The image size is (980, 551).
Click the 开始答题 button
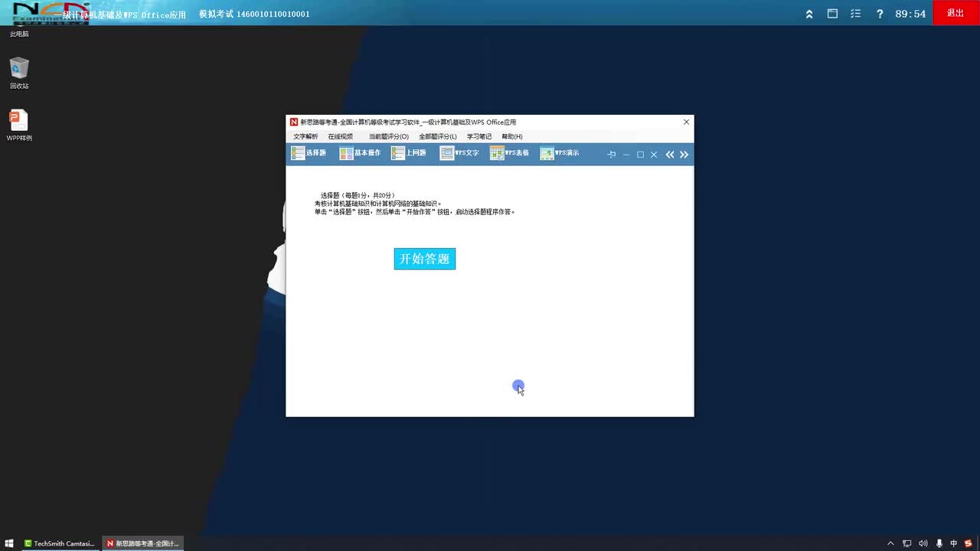pos(425,259)
